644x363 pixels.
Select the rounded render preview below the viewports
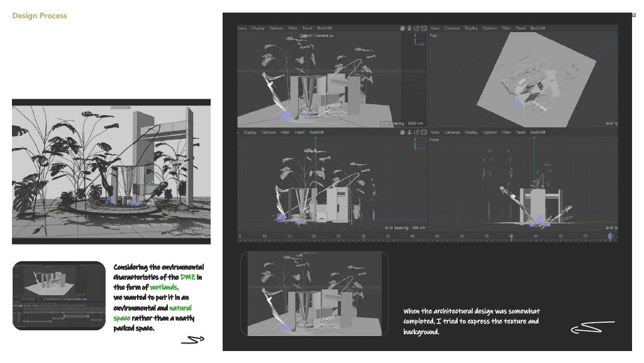[314, 294]
